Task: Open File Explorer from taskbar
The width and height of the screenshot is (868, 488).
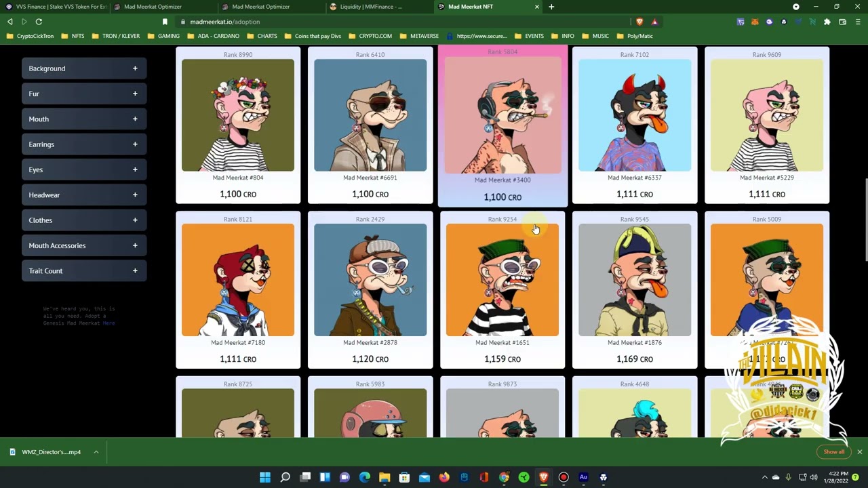Action: (384, 477)
